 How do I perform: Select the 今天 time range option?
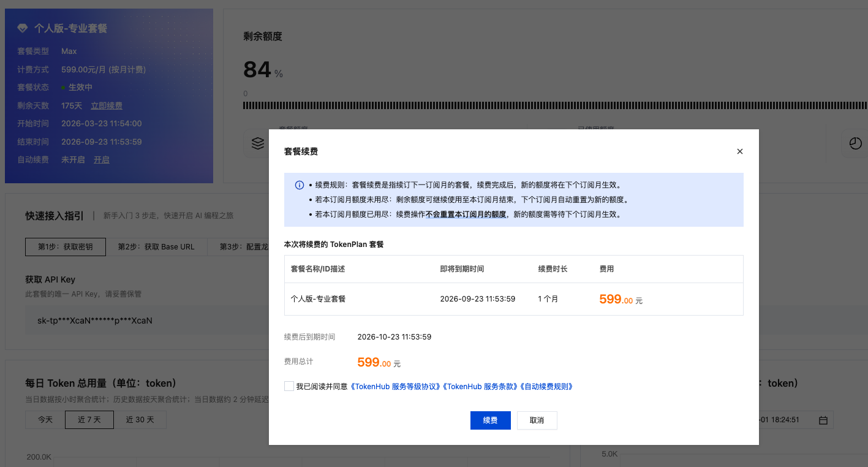pyautogui.click(x=45, y=420)
